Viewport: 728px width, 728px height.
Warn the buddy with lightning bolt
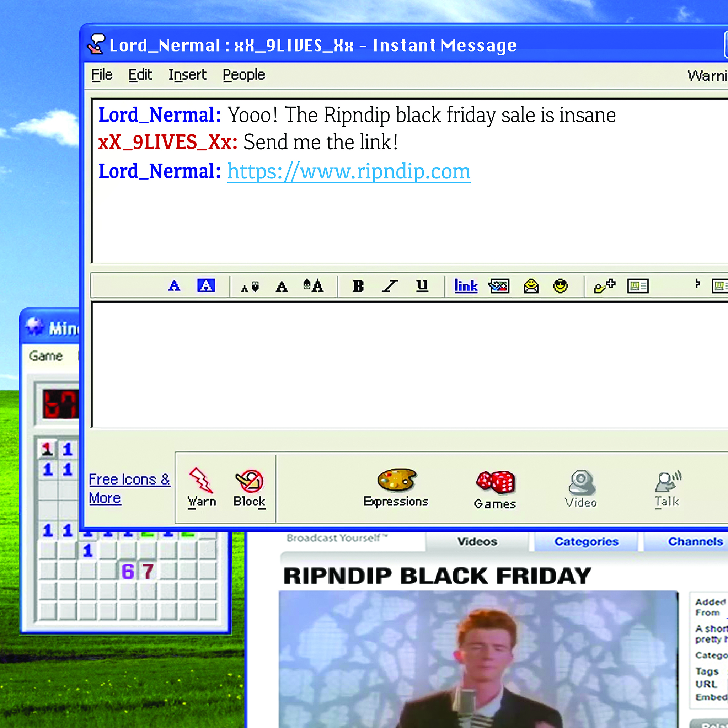coord(202,488)
